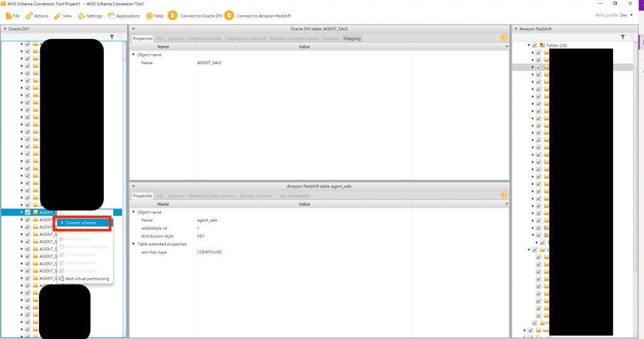Open the Sort key columns tab

(x=255, y=196)
